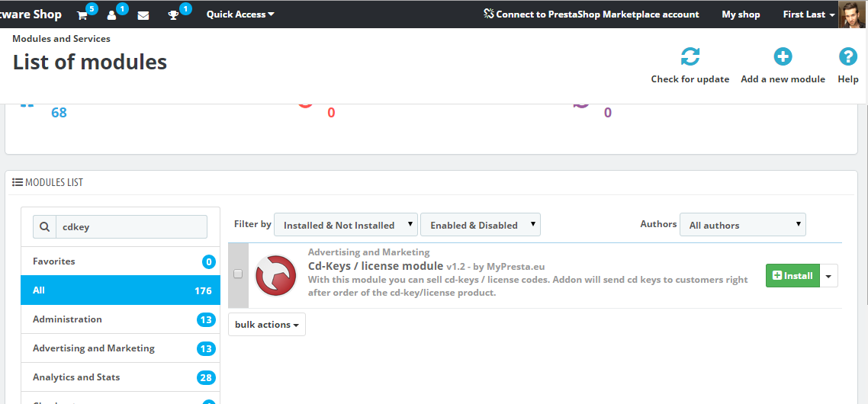The width and height of the screenshot is (868, 404).
Task: Open the Installed & Not Installed filter
Action: pos(346,225)
